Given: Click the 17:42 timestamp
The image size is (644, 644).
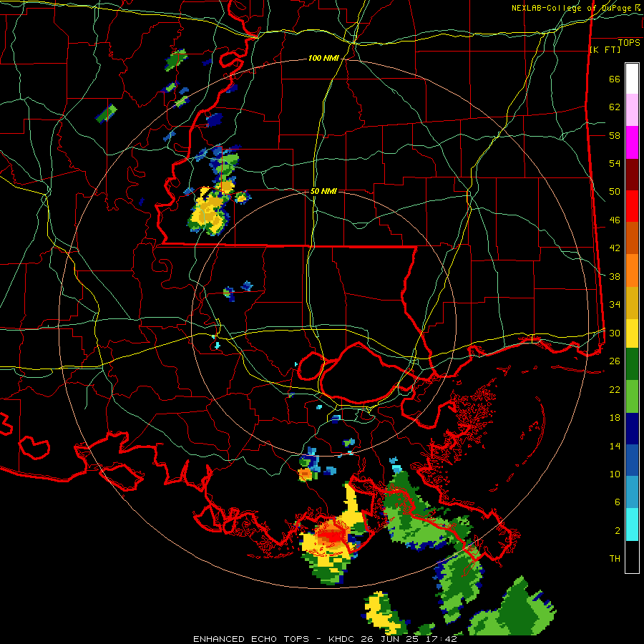Looking at the screenshot, I should [x=441, y=639].
